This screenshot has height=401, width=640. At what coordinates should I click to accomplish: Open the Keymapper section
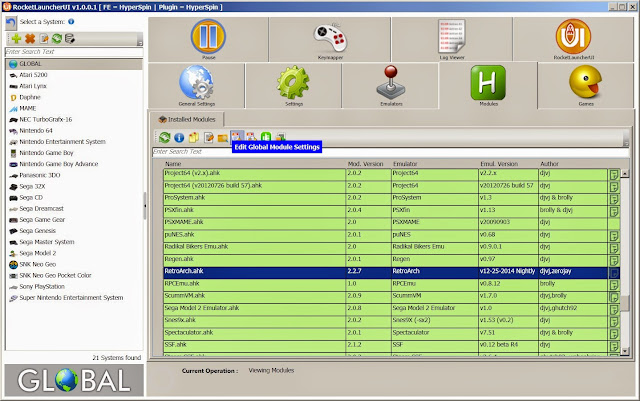(x=330, y=39)
